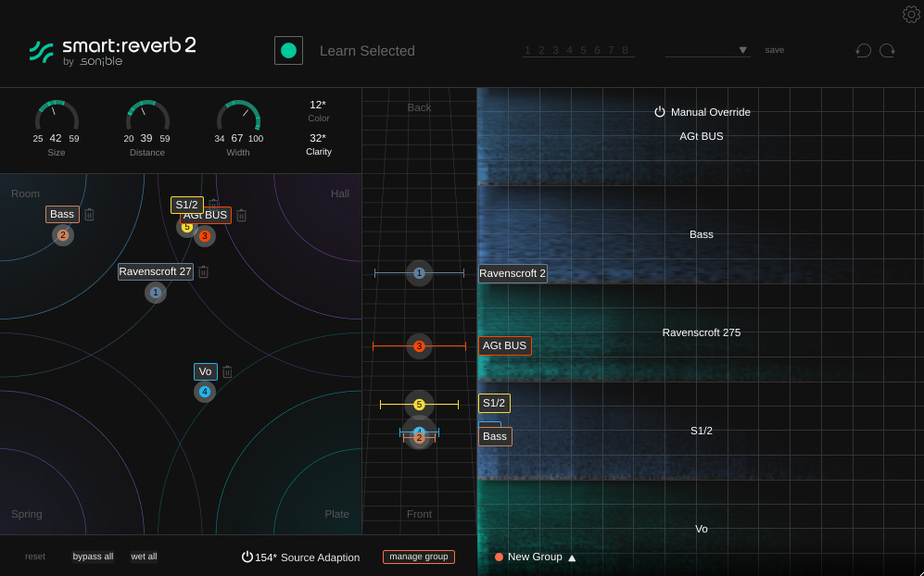Image resolution: width=924 pixels, height=576 pixels.
Task: Click the Bass label tag in matrix
Action: pyautogui.click(x=62, y=214)
